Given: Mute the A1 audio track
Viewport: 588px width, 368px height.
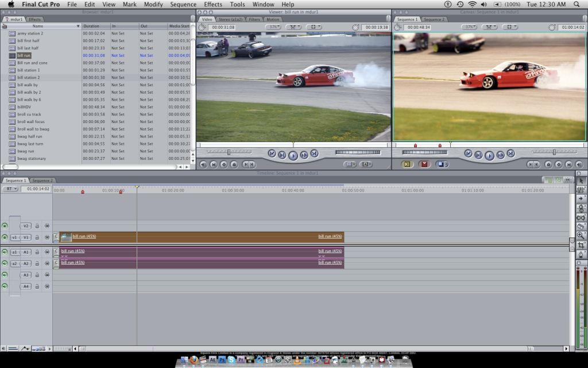Looking at the screenshot, I should pyautogui.click(x=5, y=252).
